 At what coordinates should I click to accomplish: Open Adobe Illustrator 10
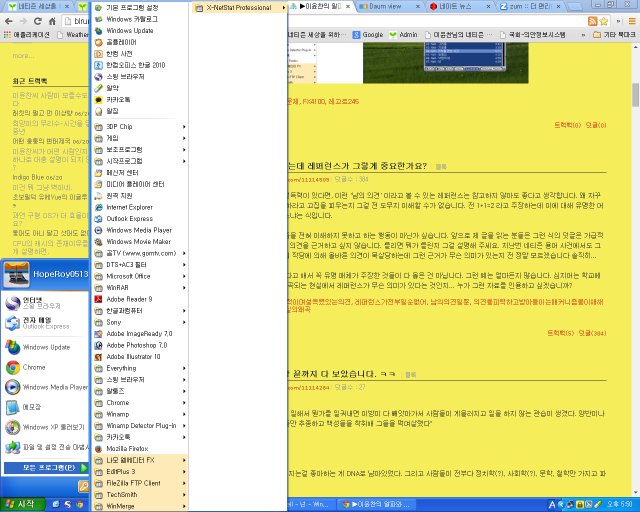pyautogui.click(x=133, y=356)
